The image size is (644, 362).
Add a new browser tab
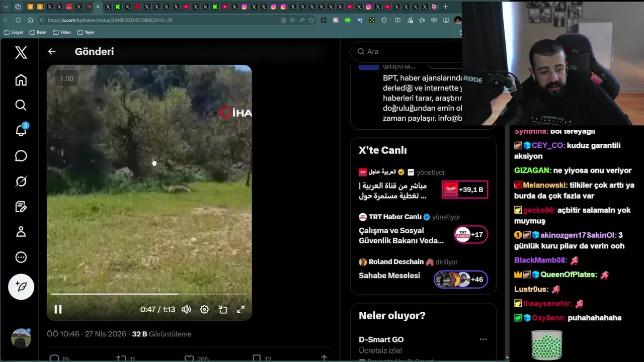point(445,7)
